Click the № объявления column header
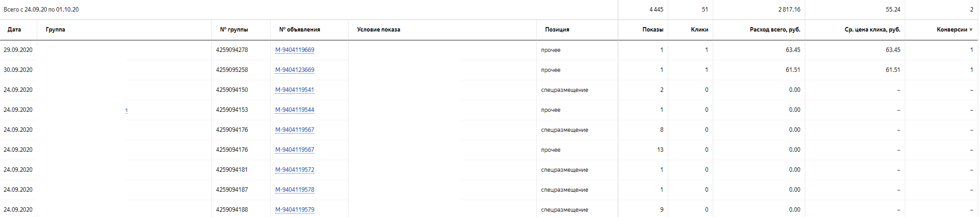 [299, 30]
